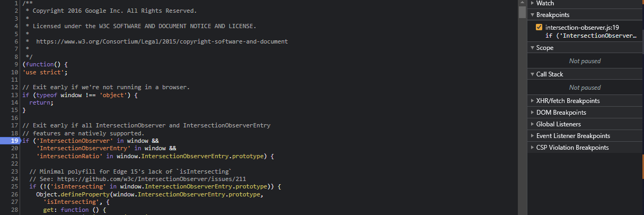Select breakpoint code preview "if ('IntersectionObserver…"
The height and width of the screenshot is (215, 644).
(x=590, y=36)
